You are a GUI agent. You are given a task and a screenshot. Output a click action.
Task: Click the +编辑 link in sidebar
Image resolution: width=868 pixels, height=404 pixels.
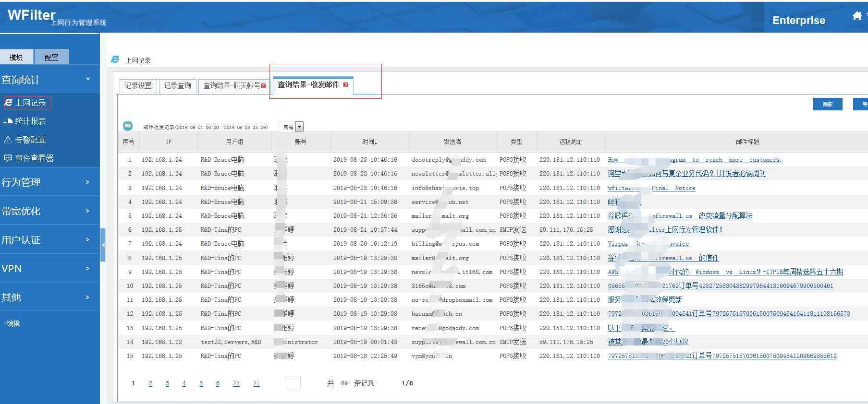pos(12,323)
